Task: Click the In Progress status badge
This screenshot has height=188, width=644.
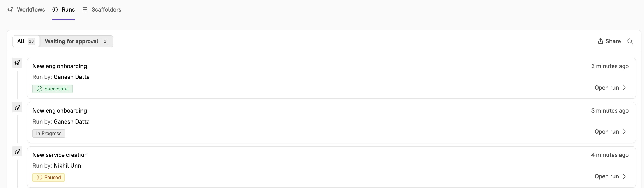Action: [49, 134]
